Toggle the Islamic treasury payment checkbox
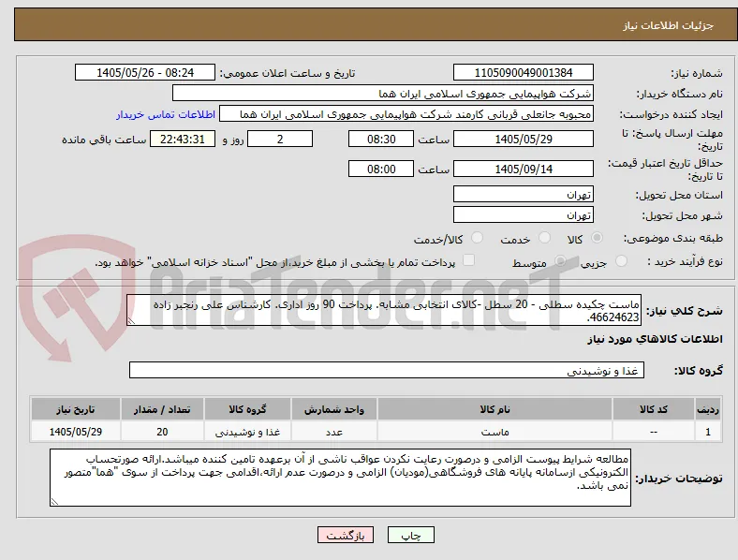This screenshot has width=738, height=560. 469,260
